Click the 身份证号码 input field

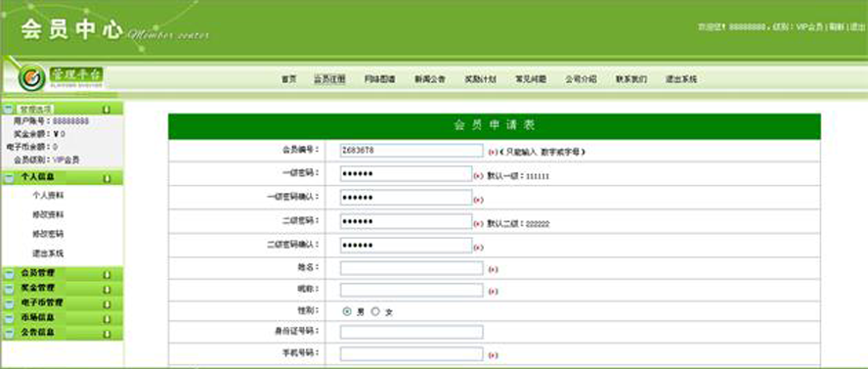click(412, 332)
